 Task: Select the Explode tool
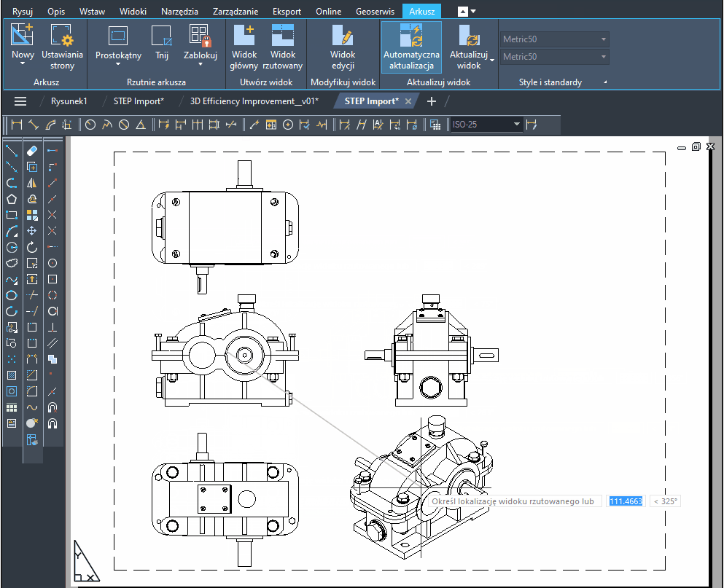point(32,423)
